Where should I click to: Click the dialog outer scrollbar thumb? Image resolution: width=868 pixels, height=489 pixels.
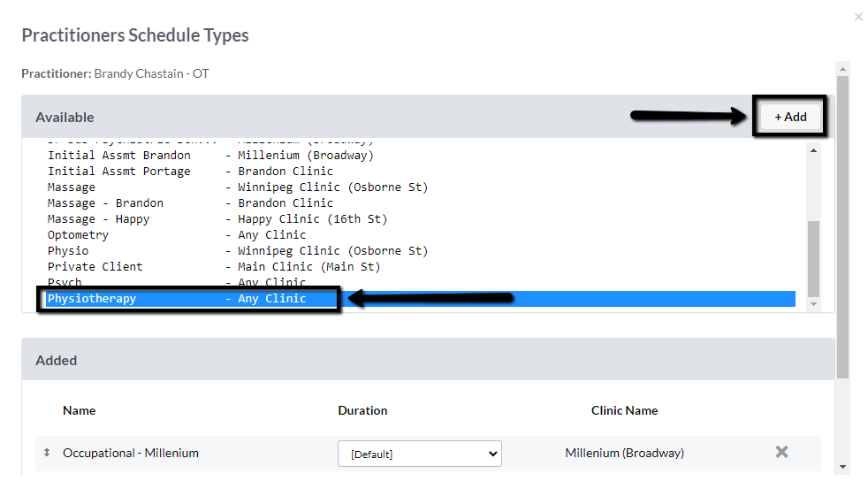pos(842,227)
